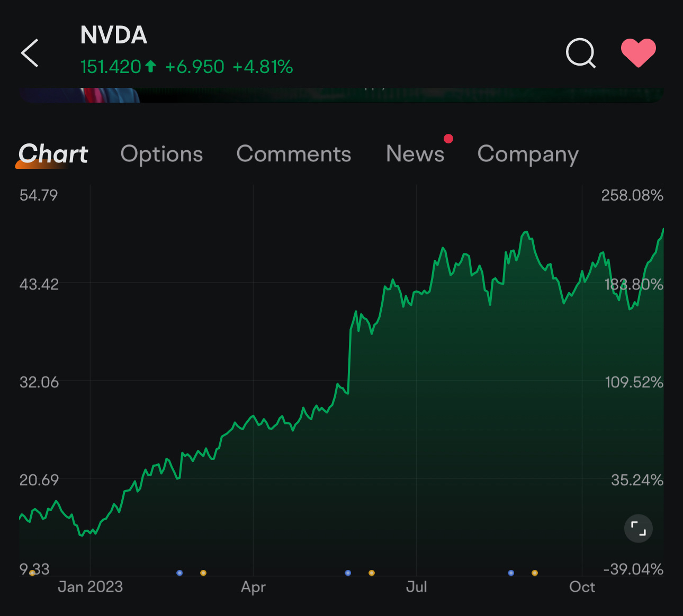Click the 35.24% axis label
683x616 pixels.
pyautogui.click(x=637, y=480)
